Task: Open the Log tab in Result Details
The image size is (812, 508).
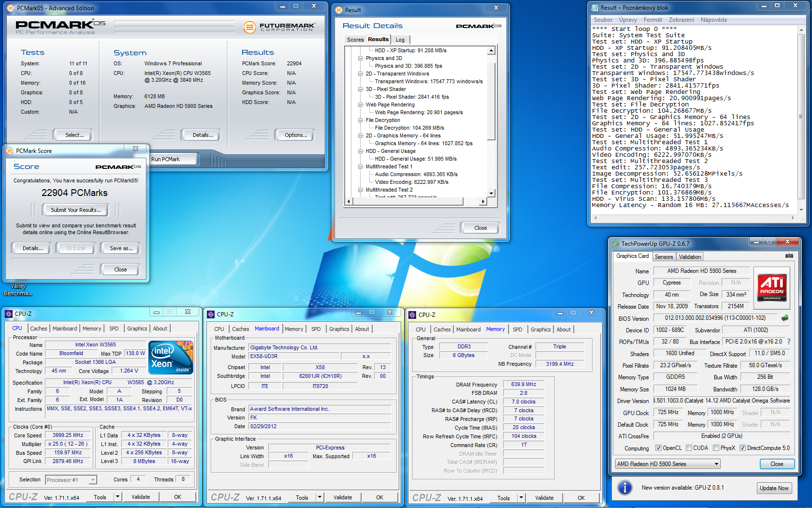Action: tap(400, 40)
